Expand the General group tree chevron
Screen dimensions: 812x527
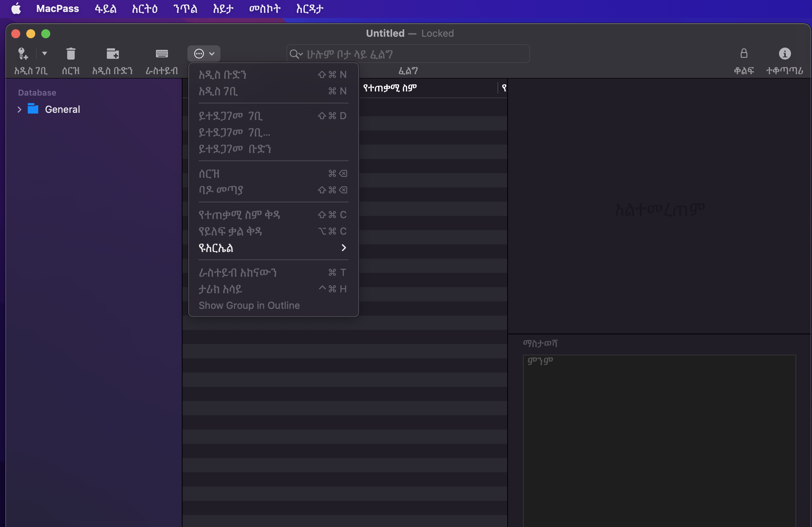pos(19,109)
